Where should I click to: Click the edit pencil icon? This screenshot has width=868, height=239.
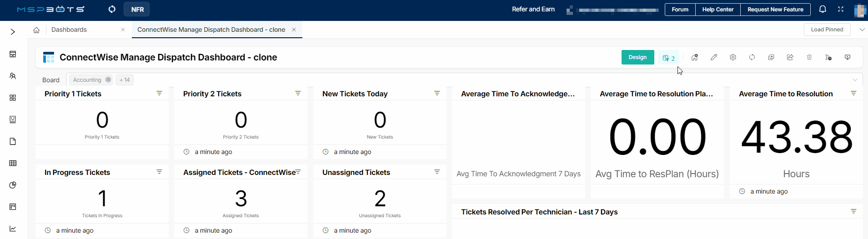click(714, 57)
